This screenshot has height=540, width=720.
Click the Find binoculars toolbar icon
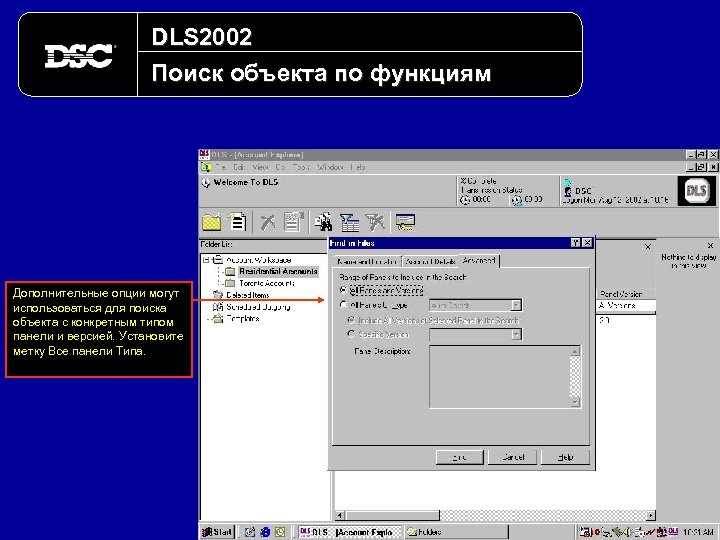324,222
